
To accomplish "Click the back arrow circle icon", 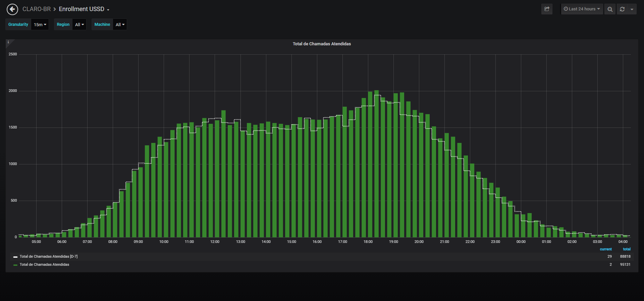I will tap(12, 9).
